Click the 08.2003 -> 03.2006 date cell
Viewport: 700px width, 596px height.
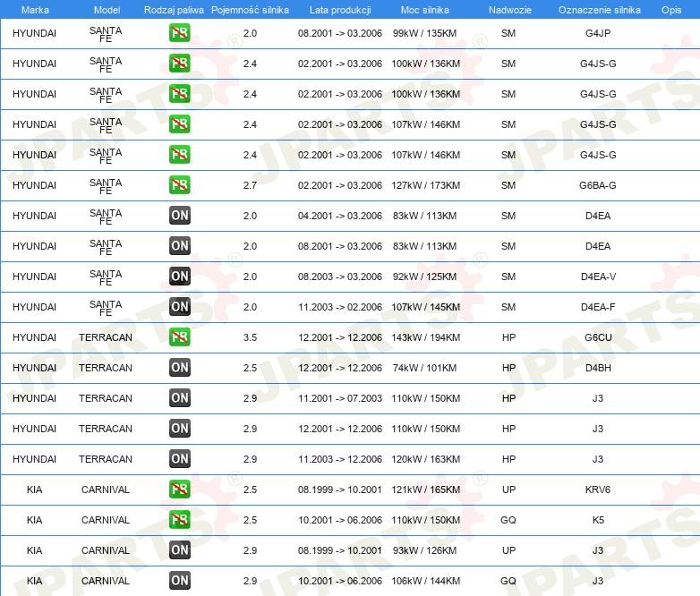(340, 277)
